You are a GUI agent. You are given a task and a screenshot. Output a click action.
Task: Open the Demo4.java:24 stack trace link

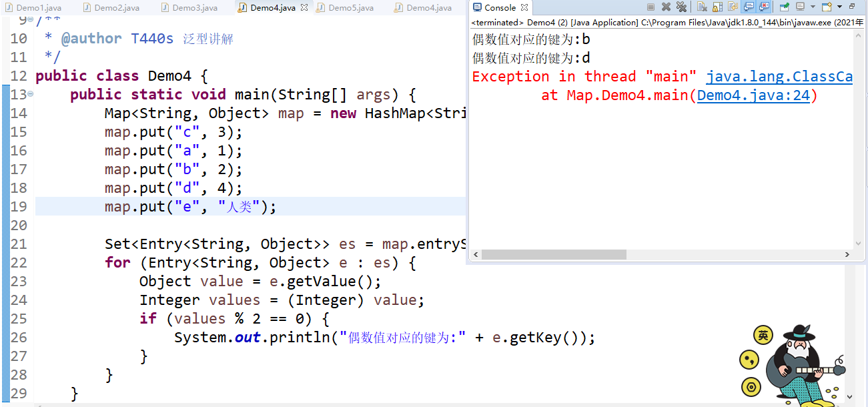tap(753, 95)
